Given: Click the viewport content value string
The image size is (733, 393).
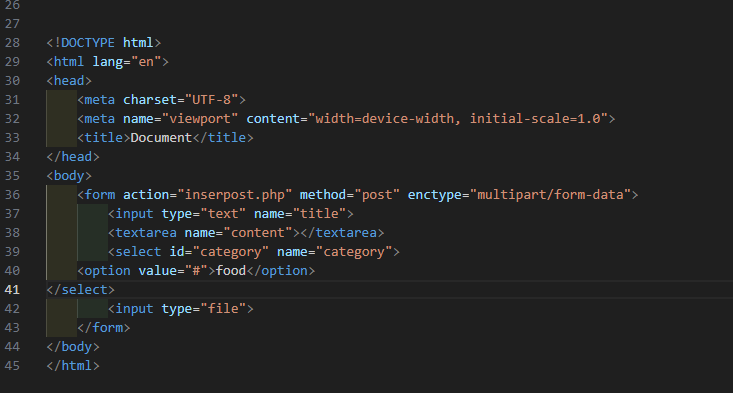Looking at the screenshot, I should (458, 119).
